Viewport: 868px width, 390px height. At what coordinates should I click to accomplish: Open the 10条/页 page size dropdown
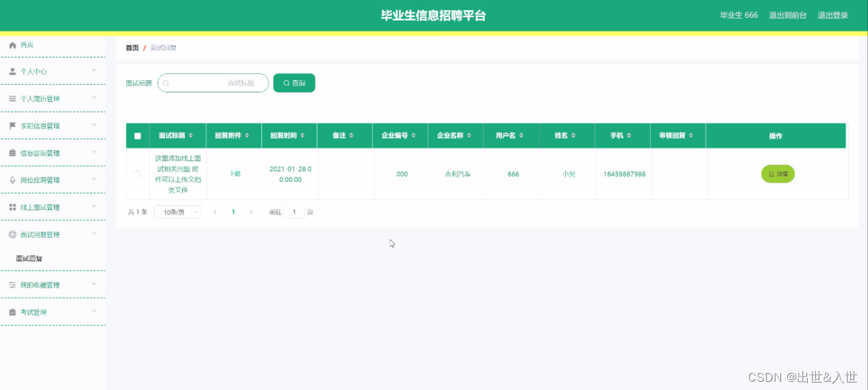point(177,212)
